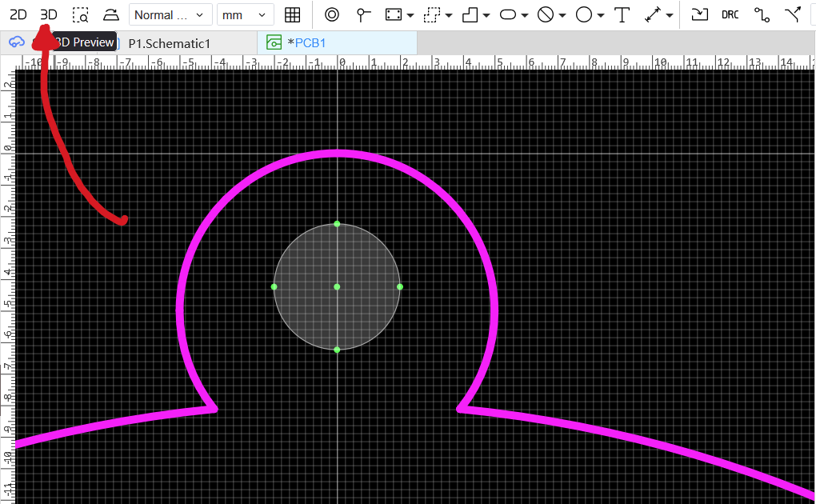Open the 3D Preview
This screenshot has height=504, width=816.
49,14
